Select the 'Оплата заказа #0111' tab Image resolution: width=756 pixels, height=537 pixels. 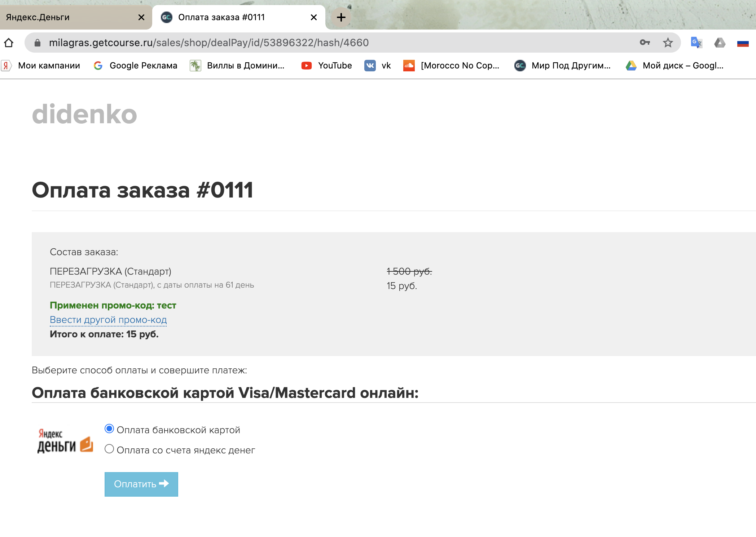coord(231,17)
